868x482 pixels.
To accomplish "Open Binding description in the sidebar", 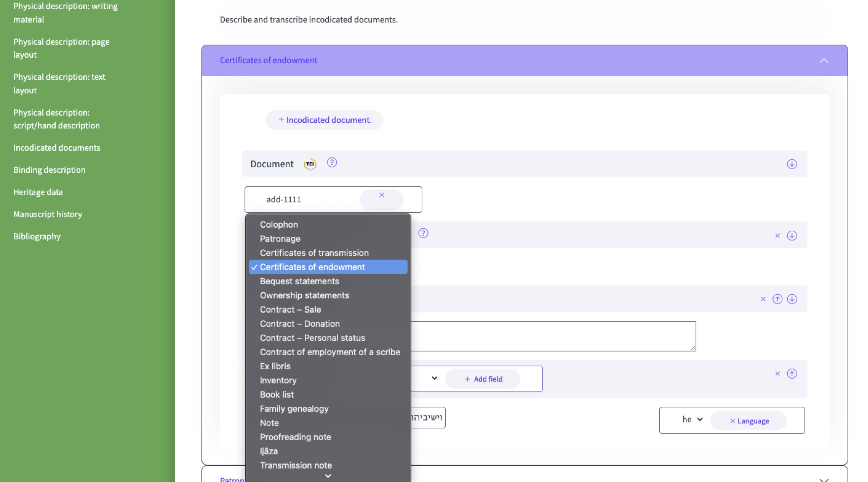I will click(49, 170).
